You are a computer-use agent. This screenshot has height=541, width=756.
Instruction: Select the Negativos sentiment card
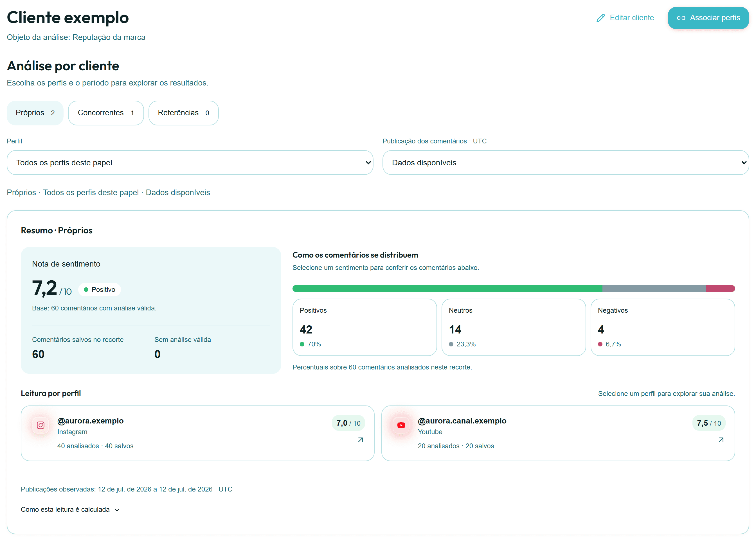663,328
